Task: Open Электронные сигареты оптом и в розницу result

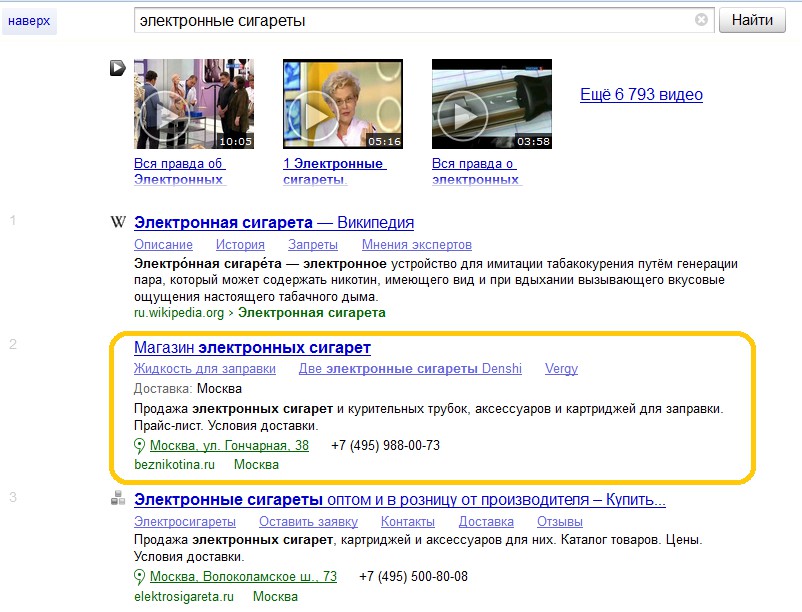Action: 400,500
